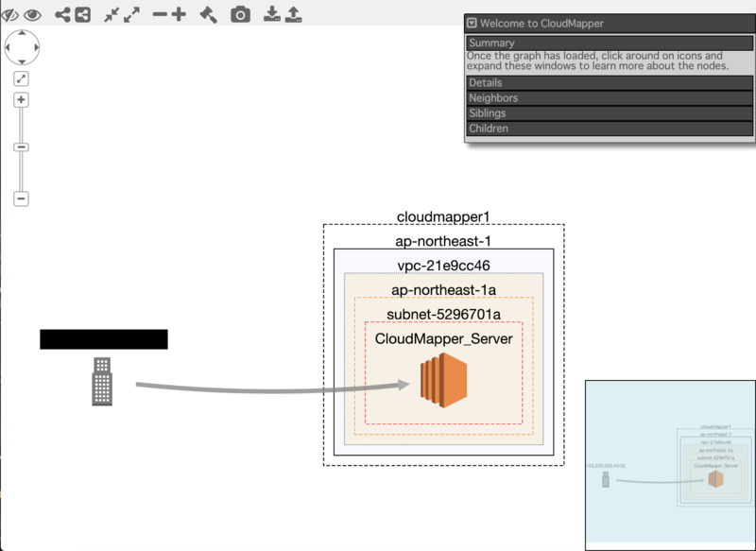Click the crossed-out eye hide icon
Viewport: 756px width, 551px height.
click(9, 15)
